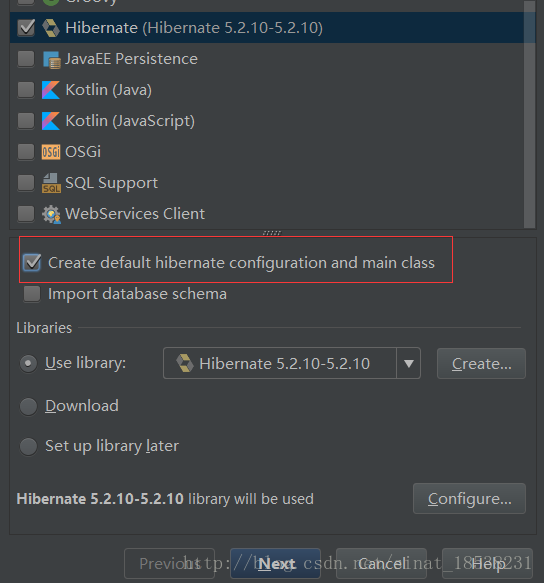Enable the OSGi checkbox
The width and height of the screenshot is (544, 583).
point(26,151)
